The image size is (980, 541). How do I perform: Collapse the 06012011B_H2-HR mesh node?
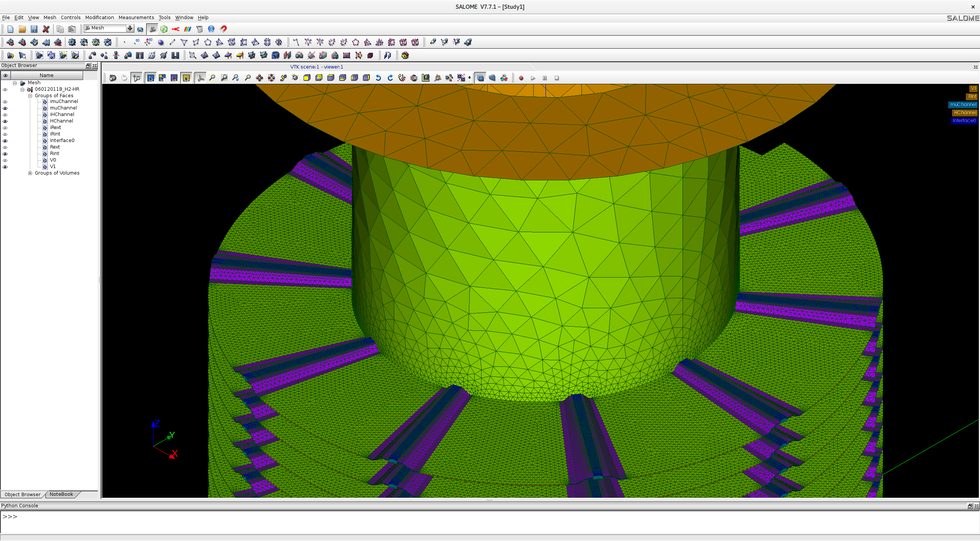click(x=22, y=90)
